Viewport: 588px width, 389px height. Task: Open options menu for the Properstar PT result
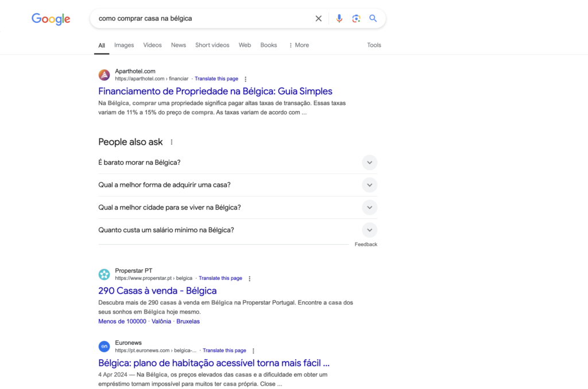(250, 279)
